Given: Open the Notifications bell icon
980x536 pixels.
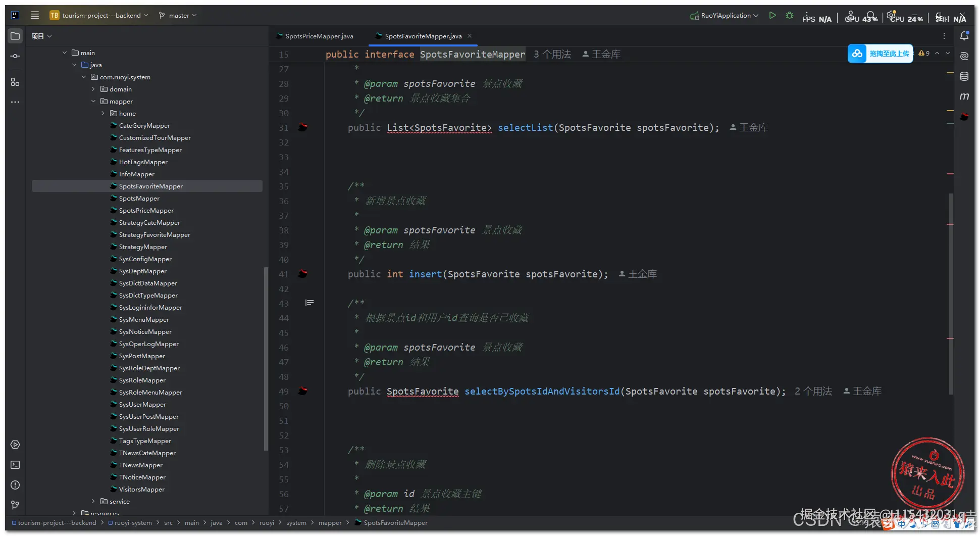Looking at the screenshot, I should (x=964, y=35).
